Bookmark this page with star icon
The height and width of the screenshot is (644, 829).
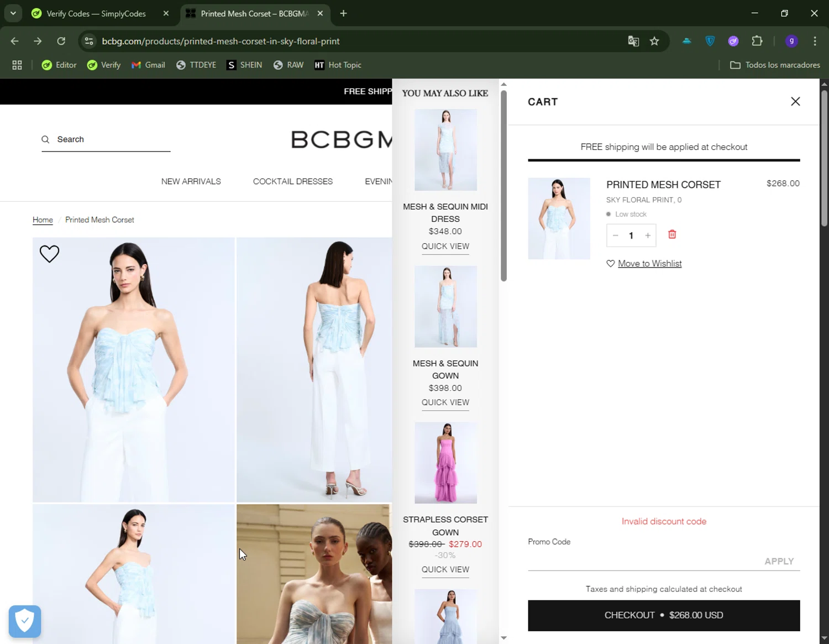(x=654, y=41)
